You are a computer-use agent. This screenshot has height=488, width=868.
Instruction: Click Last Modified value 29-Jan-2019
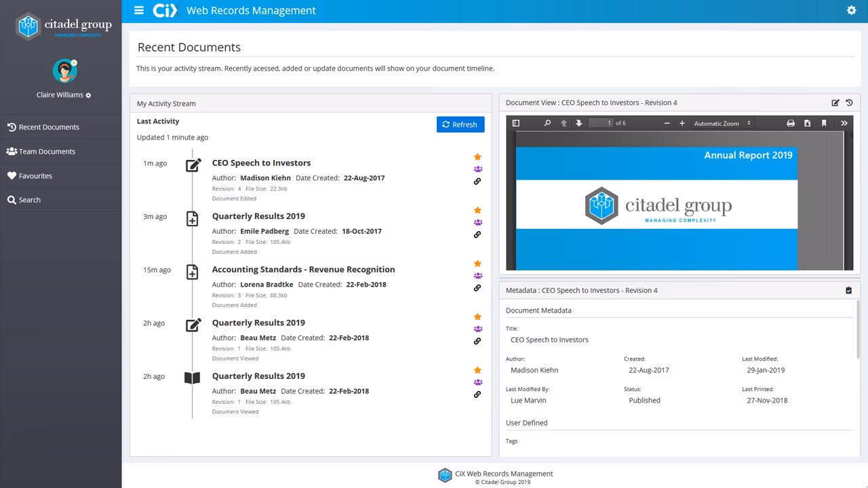pyautogui.click(x=766, y=371)
